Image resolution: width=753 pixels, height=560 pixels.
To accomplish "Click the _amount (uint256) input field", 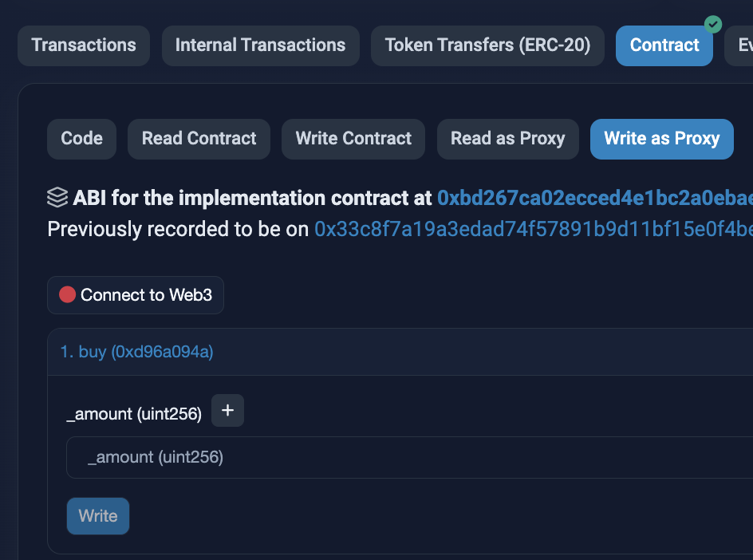I will pyautogui.click(x=399, y=457).
